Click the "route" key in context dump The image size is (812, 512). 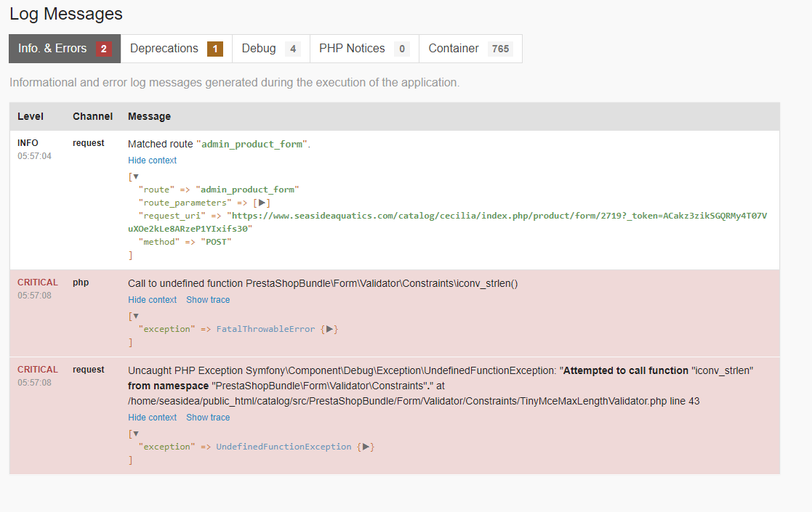156,190
